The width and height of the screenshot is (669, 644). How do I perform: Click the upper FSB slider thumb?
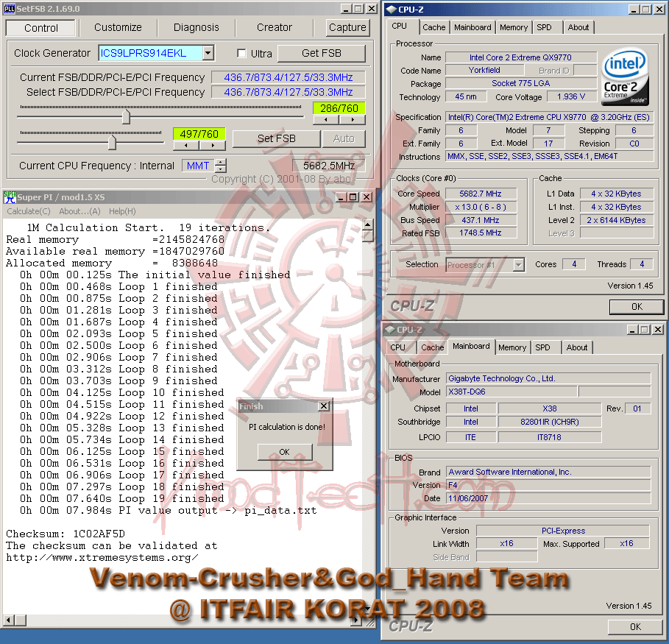pyautogui.click(x=126, y=116)
